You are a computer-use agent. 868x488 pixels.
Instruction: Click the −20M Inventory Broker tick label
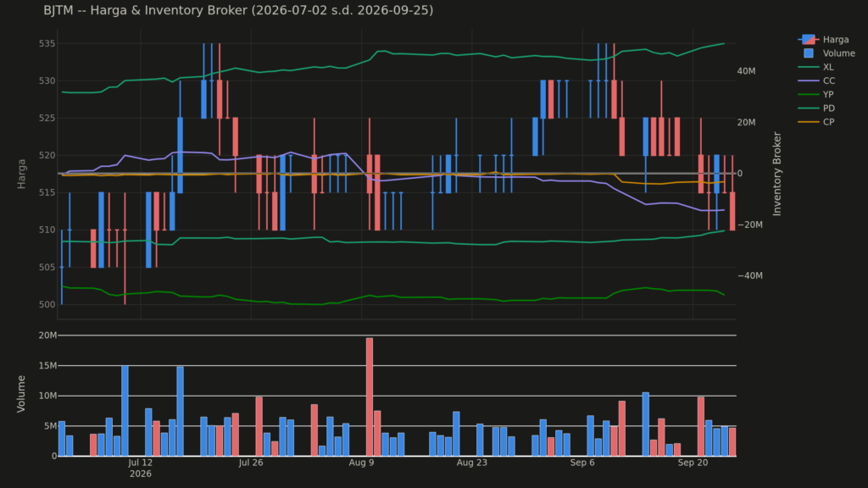point(750,225)
